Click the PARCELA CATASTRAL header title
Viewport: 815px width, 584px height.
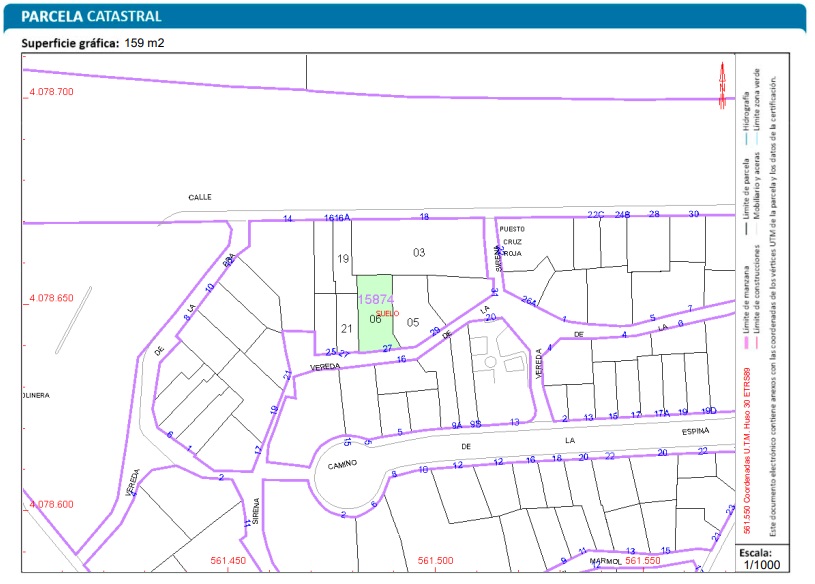(91, 17)
